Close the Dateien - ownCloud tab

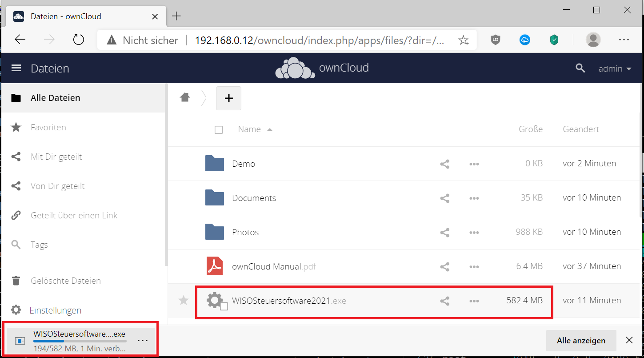[x=155, y=16]
